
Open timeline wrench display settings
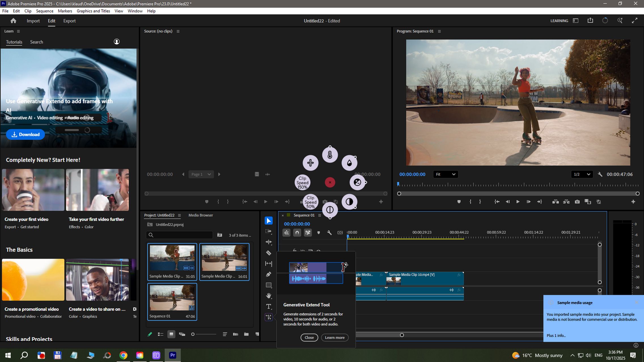click(x=329, y=233)
